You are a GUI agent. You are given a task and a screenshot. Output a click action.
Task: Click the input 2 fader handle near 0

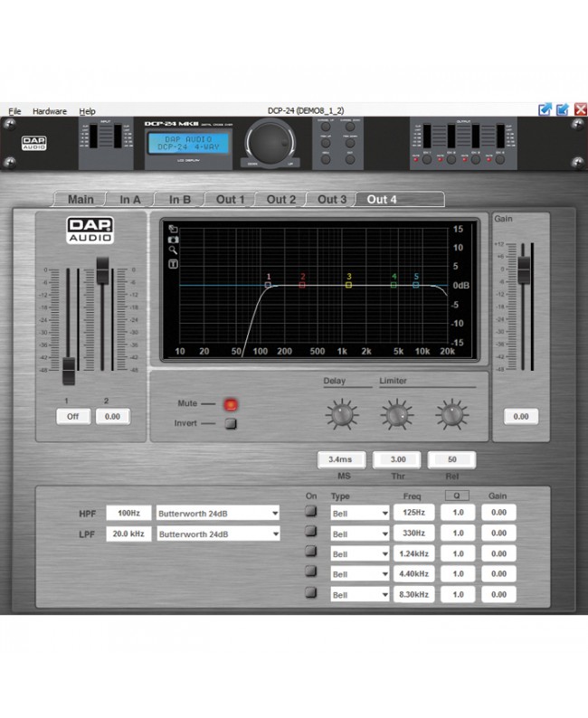(102, 270)
